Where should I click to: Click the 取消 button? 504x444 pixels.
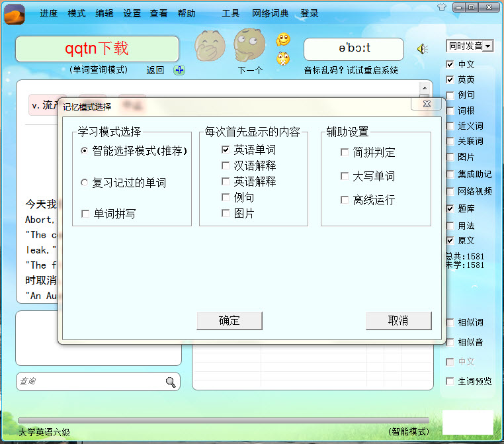398,321
